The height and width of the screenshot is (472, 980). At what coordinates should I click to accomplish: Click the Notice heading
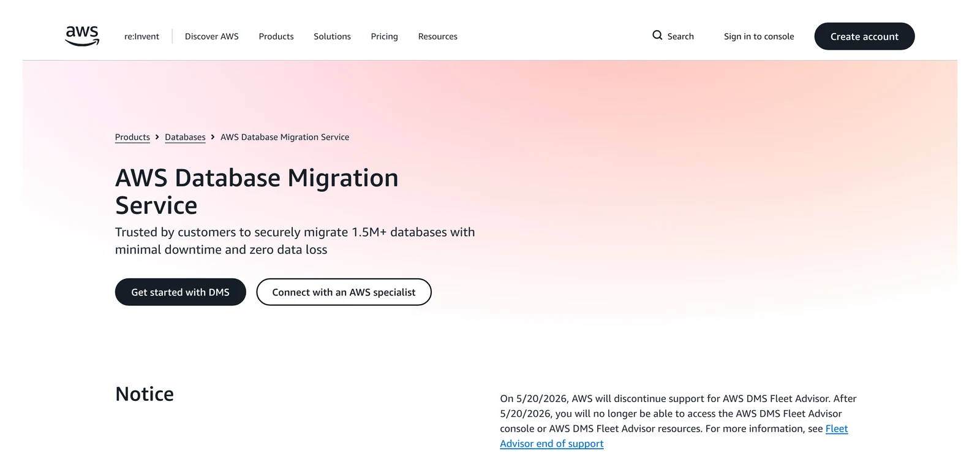pyautogui.click(x=145, y=394)
